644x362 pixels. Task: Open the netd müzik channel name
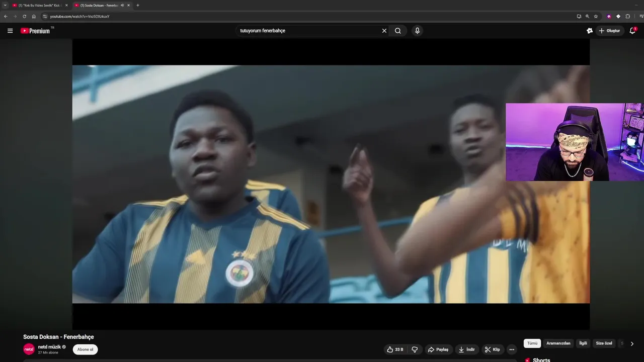[x=49, y=347]
